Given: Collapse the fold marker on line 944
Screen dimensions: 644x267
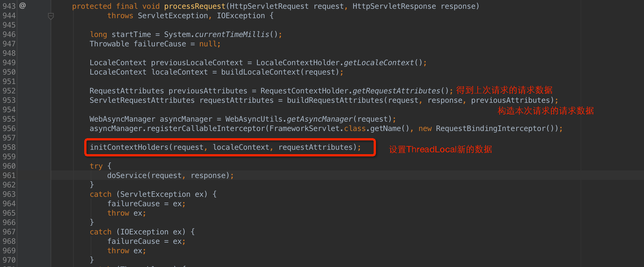Looking at the screenshot, I should (x=51, y=16).
